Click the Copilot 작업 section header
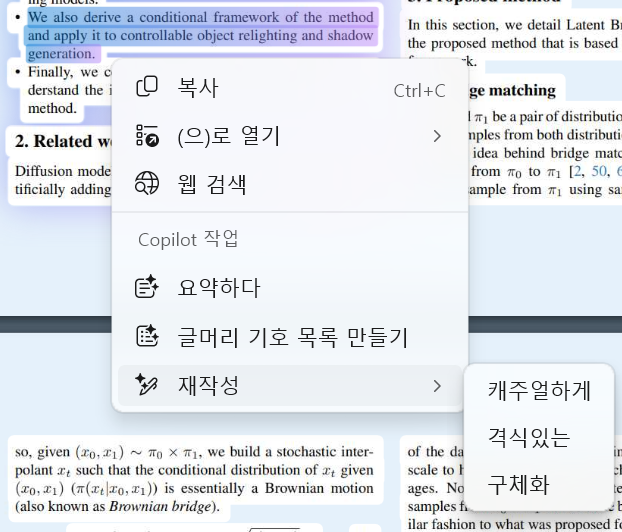 188,239
